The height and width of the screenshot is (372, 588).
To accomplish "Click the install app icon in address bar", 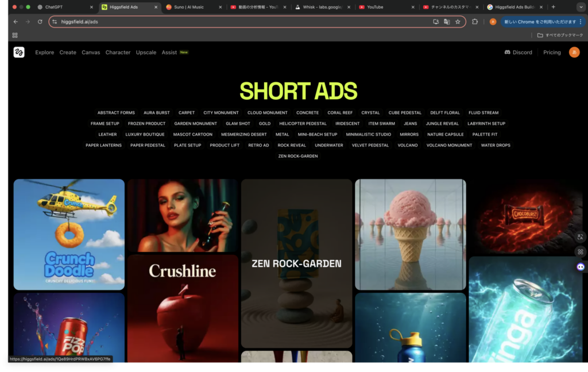I will (436, 22).
